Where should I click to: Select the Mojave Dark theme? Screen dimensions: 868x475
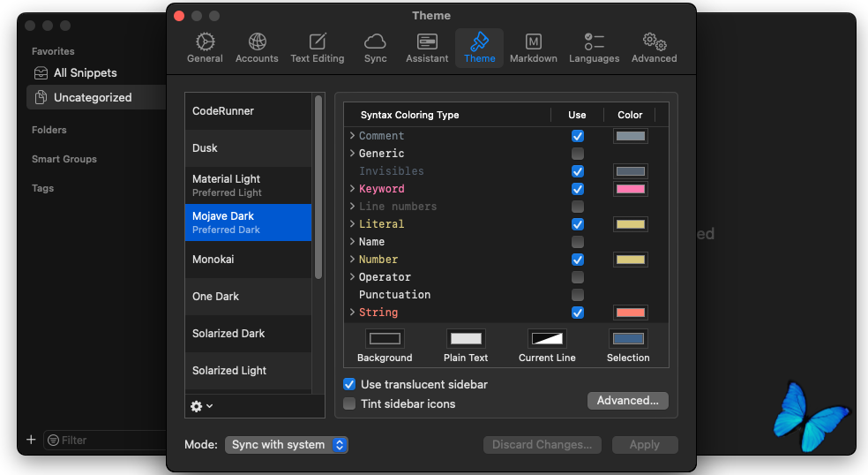click(x=248, y=222)
